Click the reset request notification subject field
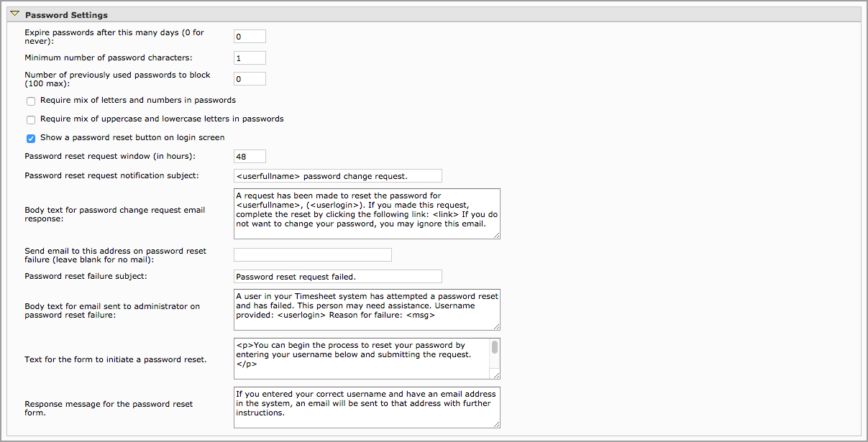868x442 pixels. (x=337, y=175)
